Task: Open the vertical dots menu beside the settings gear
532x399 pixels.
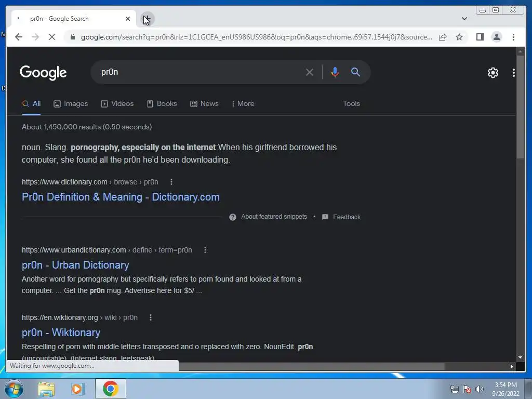Action: (514, 73)
